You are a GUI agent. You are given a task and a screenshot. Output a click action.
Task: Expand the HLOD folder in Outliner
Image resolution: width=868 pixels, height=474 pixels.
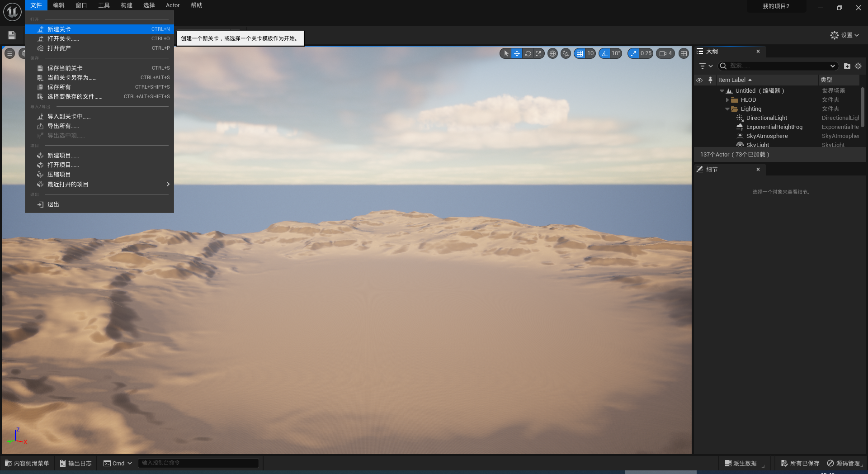pyautogui.click(x=727, y=100)
